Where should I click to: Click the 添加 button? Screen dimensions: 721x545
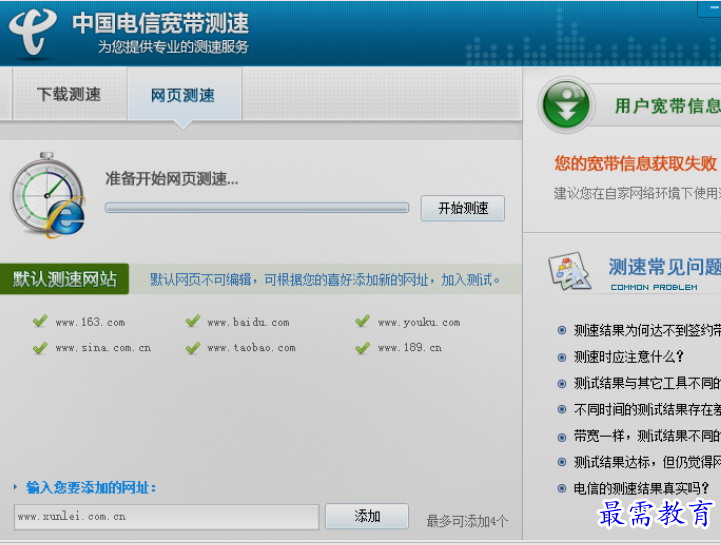[x=367, y=516]
